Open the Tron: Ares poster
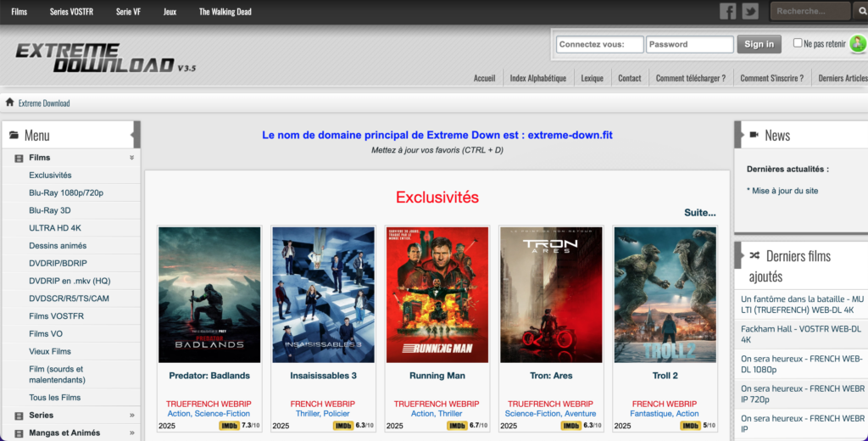Screen dimensions: 868x441 tap(551, 295)
